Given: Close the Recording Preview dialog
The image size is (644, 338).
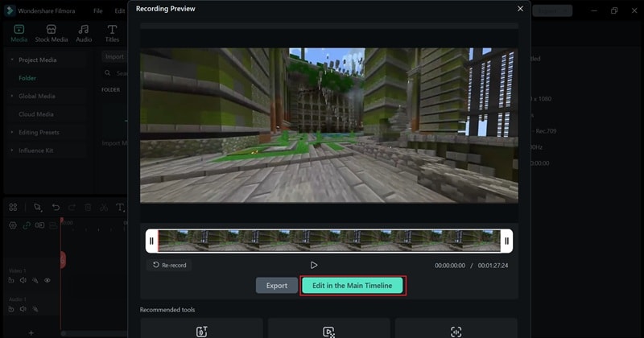Looking at the screenshot, I should pos(520,9).
